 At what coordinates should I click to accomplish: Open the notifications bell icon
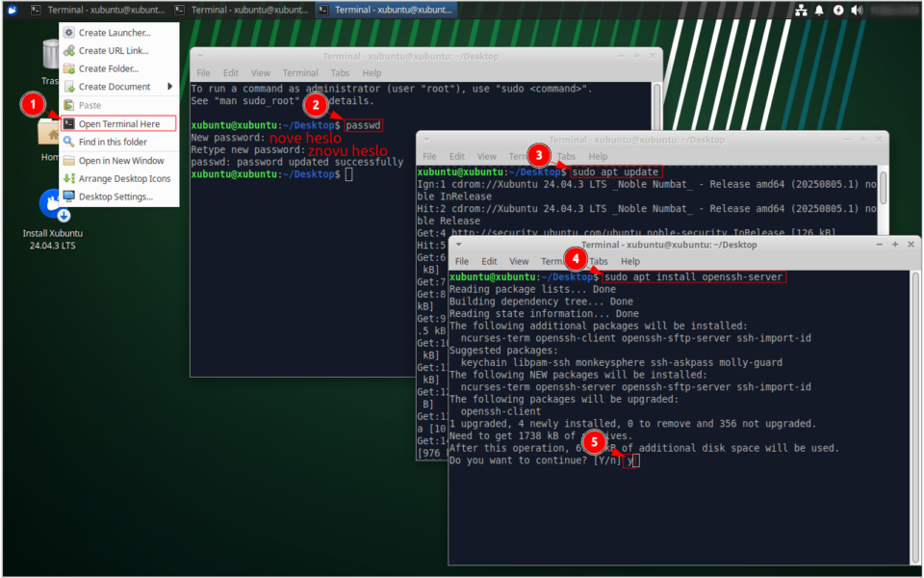(819, 10)
